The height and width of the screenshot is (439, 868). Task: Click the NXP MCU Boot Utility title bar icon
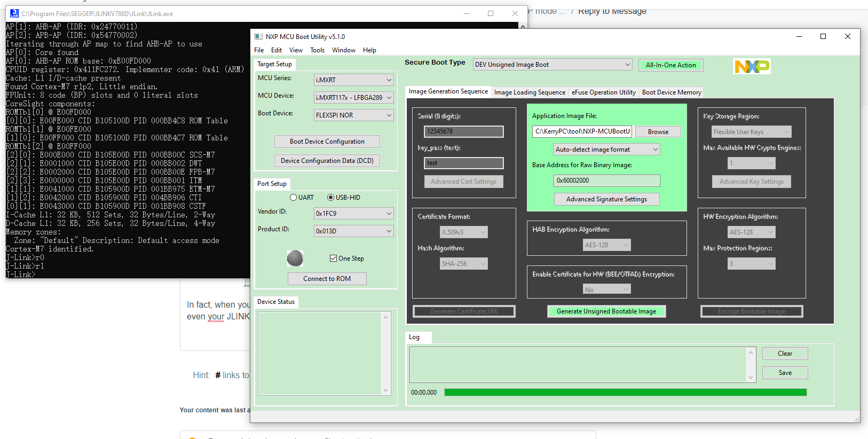pos(258,36)
